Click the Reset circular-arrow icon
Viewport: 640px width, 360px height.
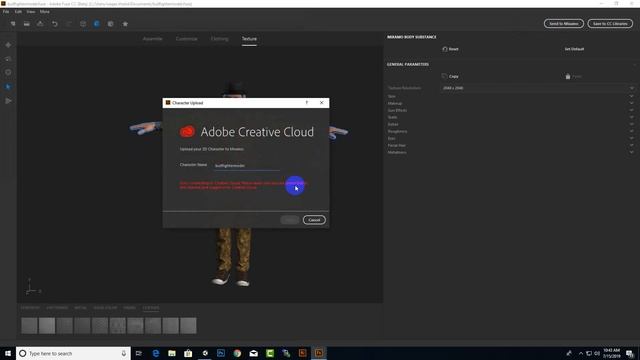coord(445,49)
